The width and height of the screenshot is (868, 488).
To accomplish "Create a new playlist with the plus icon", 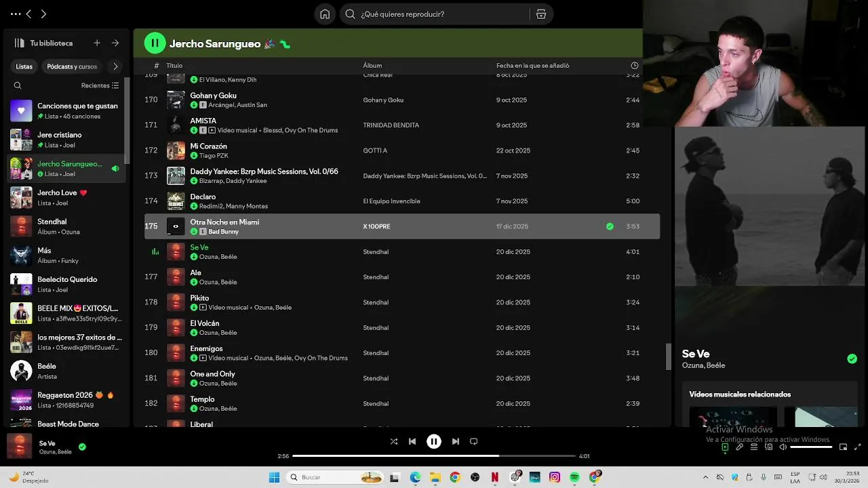I will coord(97,43).
